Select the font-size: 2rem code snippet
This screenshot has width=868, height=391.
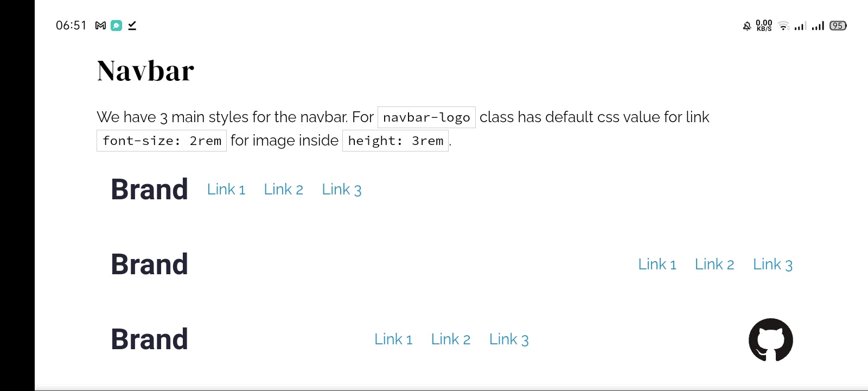pos(161,140)
